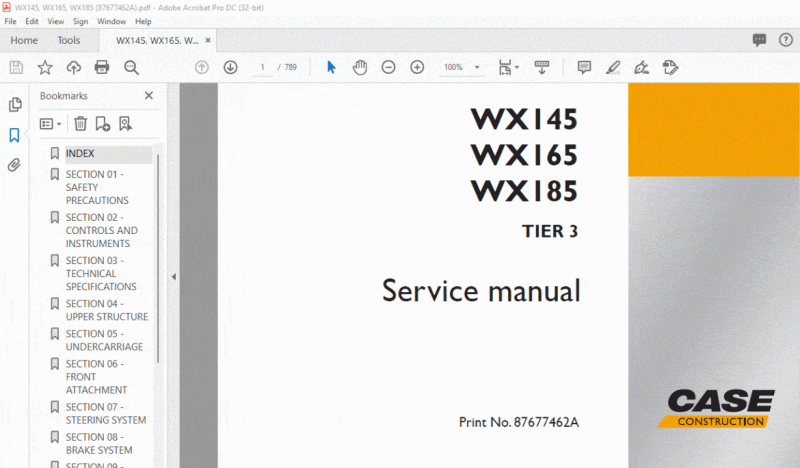
Task: Select the WX145, WX165 document tab
Action: [157, 40]
